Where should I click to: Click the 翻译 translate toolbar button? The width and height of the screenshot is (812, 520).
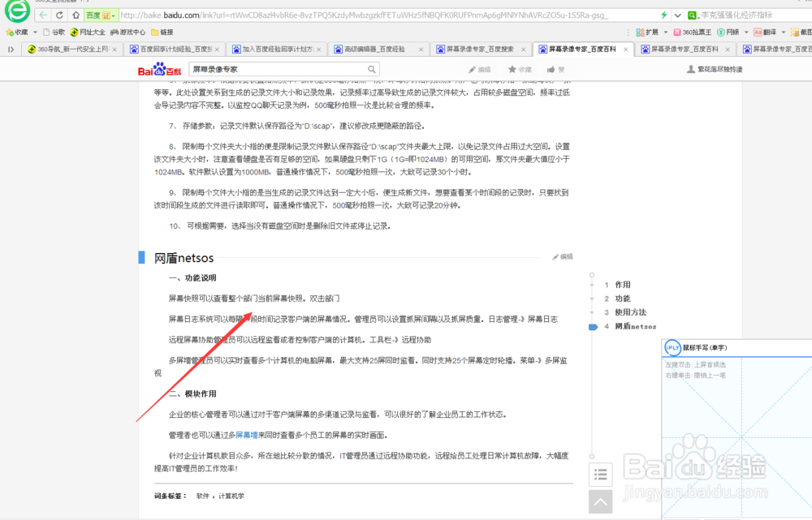765,32
